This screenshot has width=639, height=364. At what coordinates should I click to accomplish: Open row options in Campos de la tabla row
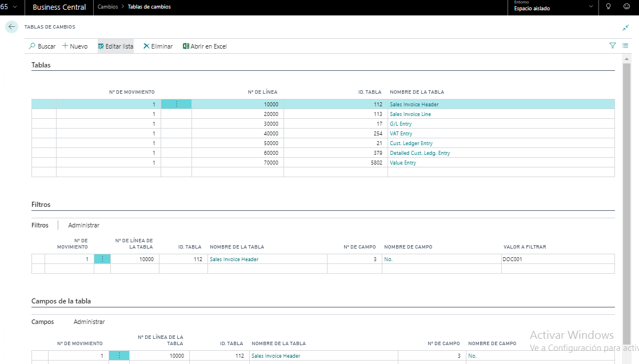[119, 356]
